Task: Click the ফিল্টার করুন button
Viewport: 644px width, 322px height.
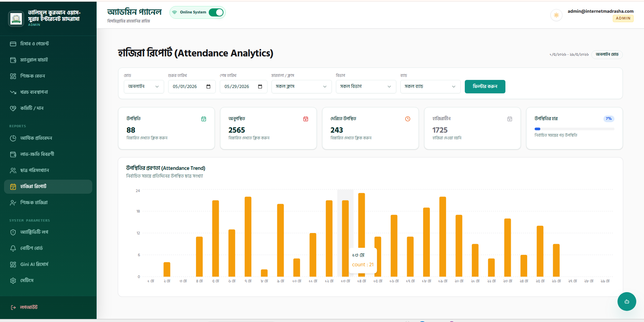Action: (x=485, y=87)
